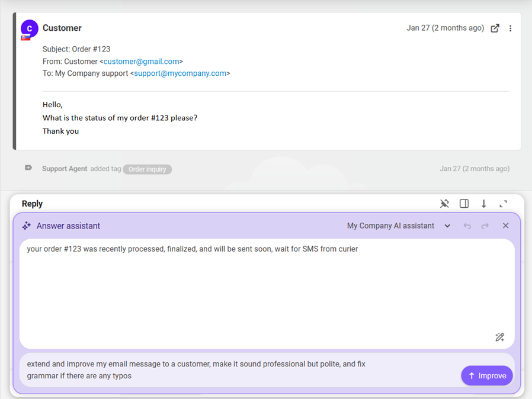Close the Answer assistant panel

point(505,226)
